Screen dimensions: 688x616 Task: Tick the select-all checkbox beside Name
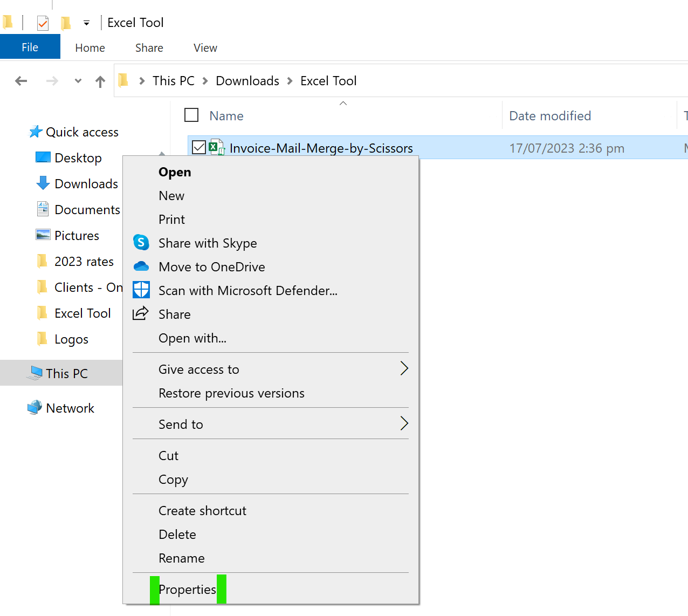191,115
